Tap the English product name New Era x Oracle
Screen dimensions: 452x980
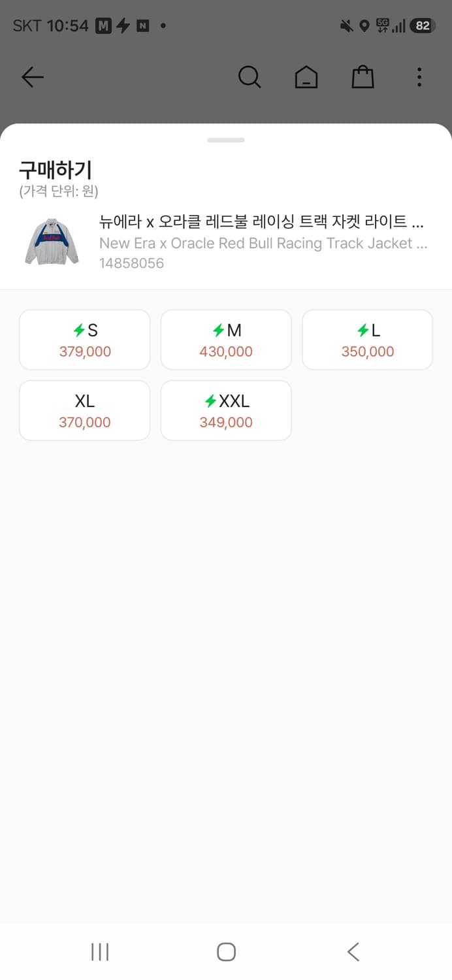tap(263, 243)
